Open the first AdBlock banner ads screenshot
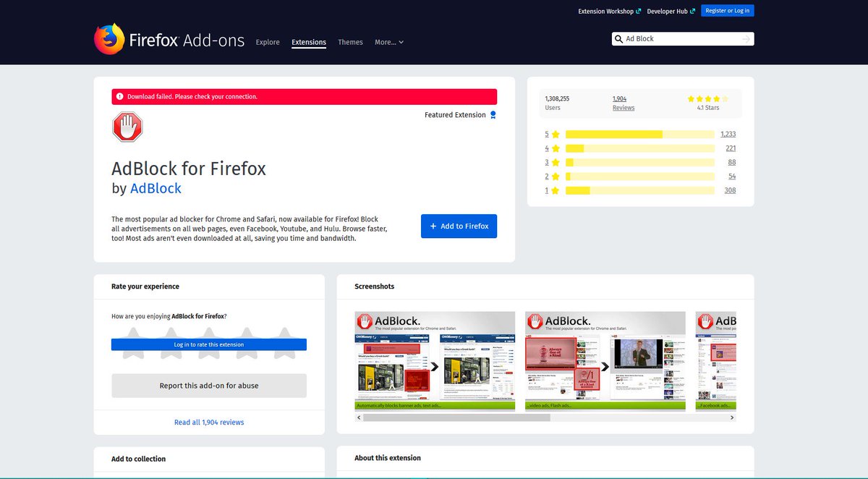 point(435,360)
